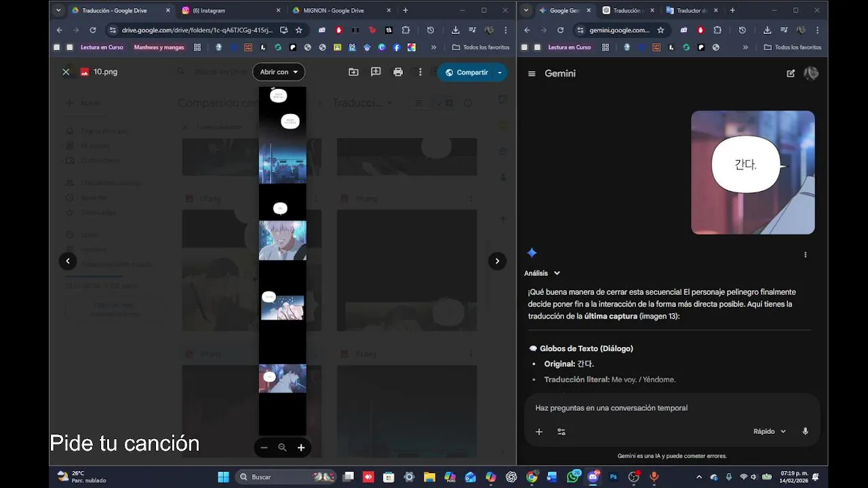
Task: Start a new Gemini chat
Action: click(x=791, y=73)
